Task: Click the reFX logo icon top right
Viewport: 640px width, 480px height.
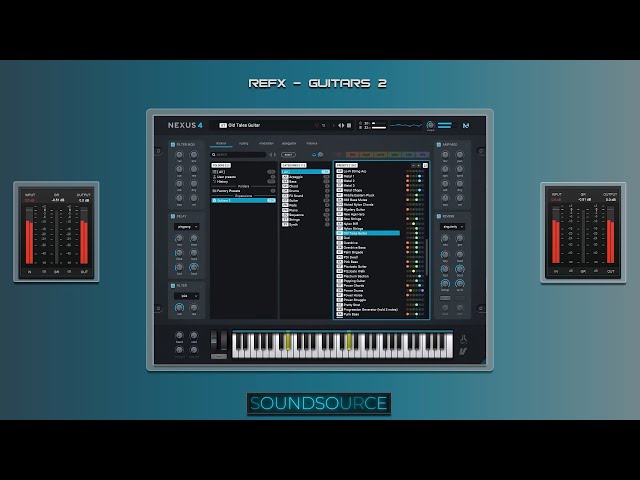Action: [x=466, y=125]
